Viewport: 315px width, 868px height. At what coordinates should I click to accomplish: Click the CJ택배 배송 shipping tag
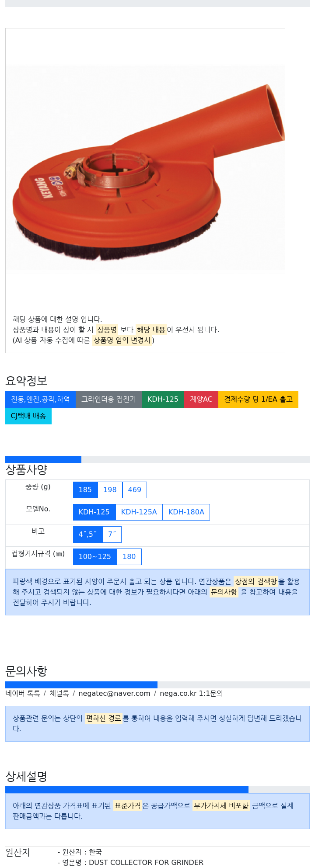[x=28, y=416]
